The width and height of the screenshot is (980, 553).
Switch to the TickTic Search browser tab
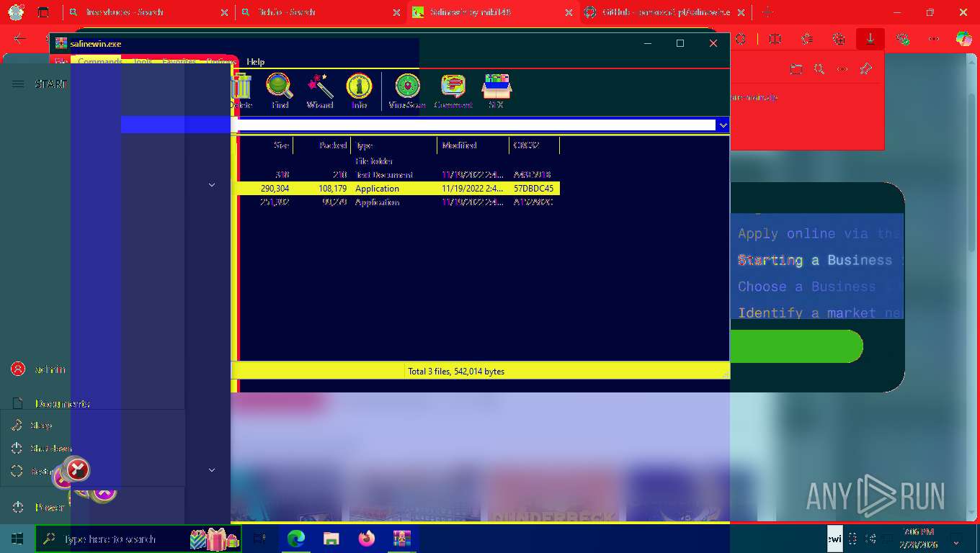pos(321,12)
